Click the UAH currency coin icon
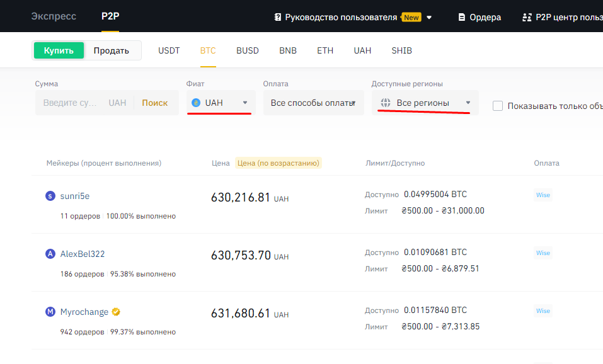 click(196, 103)
